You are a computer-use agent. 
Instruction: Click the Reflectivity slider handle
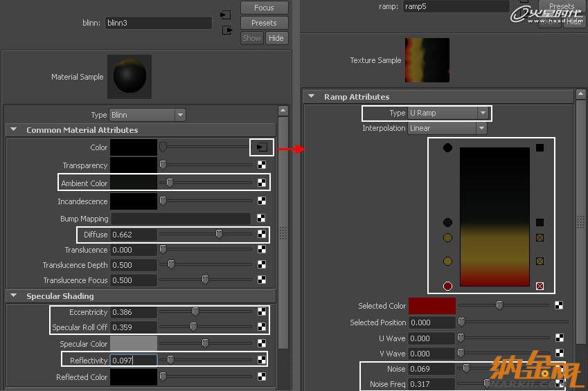point(170,360)
